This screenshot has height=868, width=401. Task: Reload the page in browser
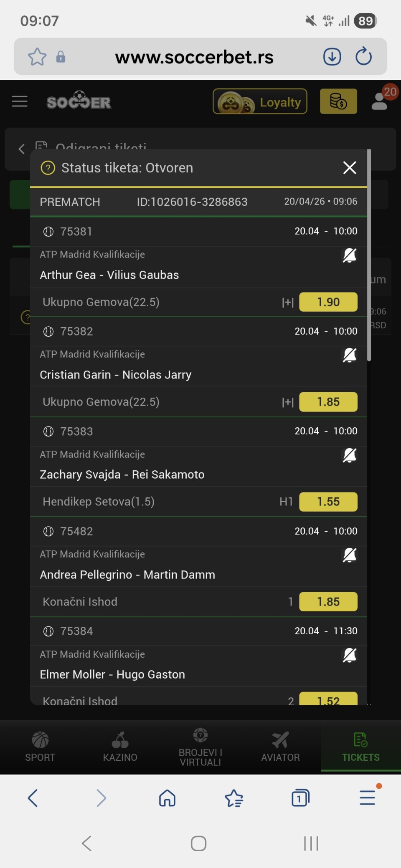tap(363, 57)
